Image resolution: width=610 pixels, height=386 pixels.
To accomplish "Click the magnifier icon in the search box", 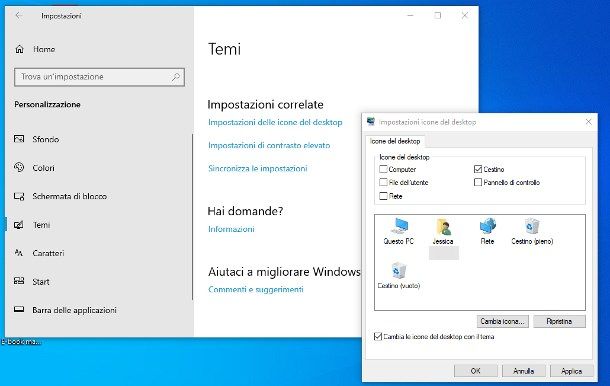I will 175,77.
